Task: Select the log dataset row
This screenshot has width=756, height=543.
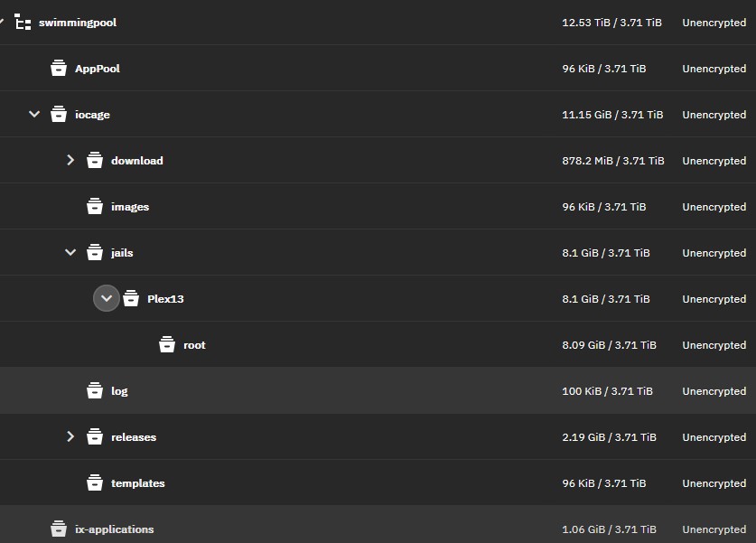Action: (x=378, y=390)
